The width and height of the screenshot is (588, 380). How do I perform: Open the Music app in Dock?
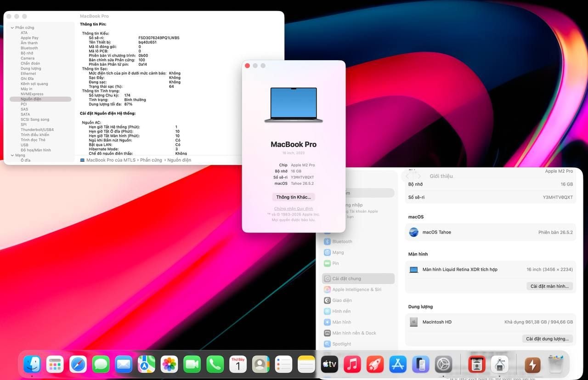[352, 364]
